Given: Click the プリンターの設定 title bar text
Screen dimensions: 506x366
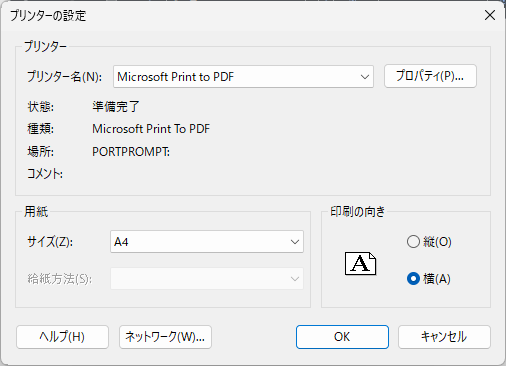Looking at the screenshot, I should tap(48, 16).
